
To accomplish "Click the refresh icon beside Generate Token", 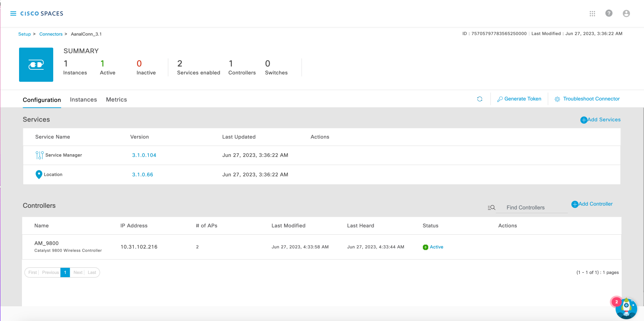I will pyautogui.click(x=480, y=99).
